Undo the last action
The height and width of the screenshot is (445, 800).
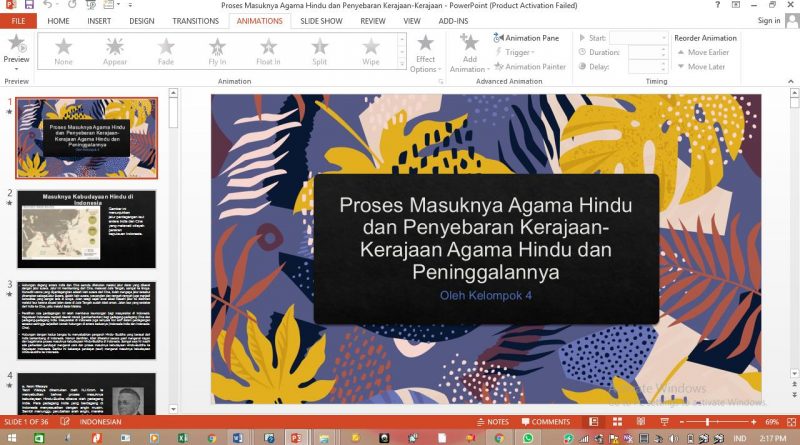(48, 5)
